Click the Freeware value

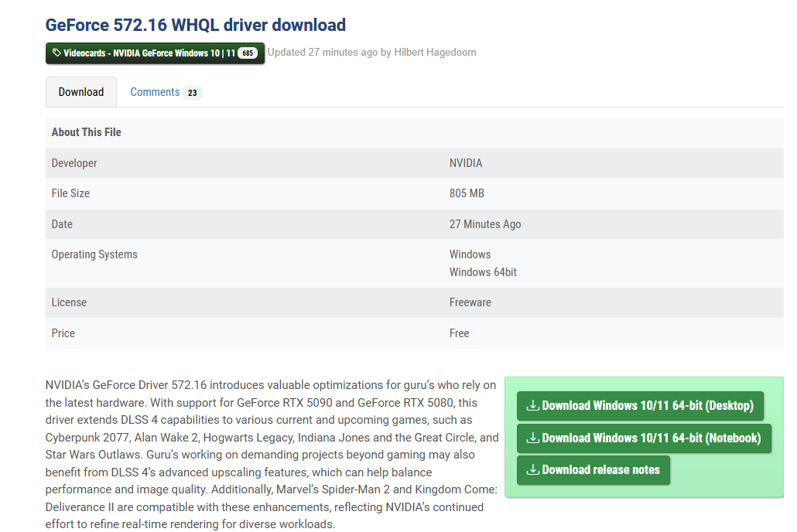pyautogui.click(x=470, y=302)
